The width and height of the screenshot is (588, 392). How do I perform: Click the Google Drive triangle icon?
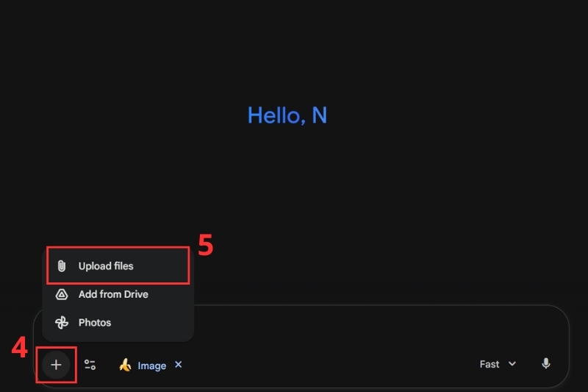(62, 294)
